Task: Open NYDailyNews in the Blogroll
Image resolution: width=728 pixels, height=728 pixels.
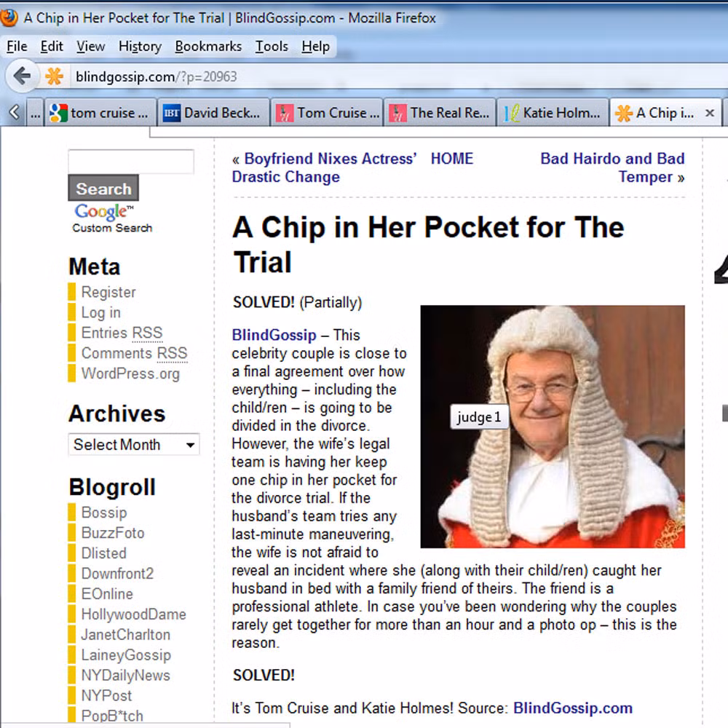Action: click(126, 676)
